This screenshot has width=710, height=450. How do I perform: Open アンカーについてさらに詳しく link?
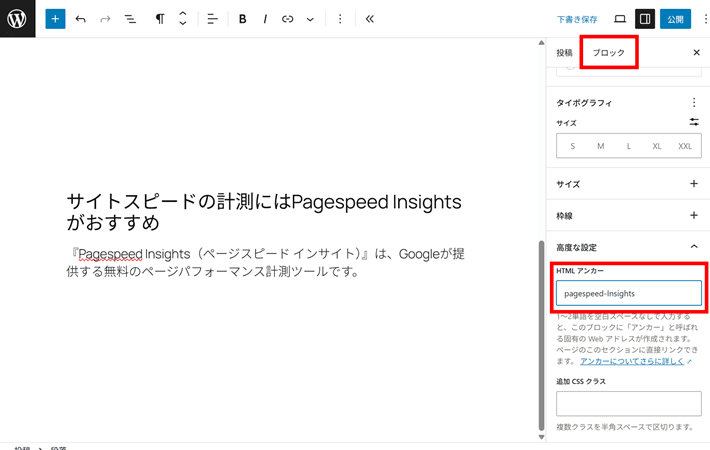click(x=632, y=361)
